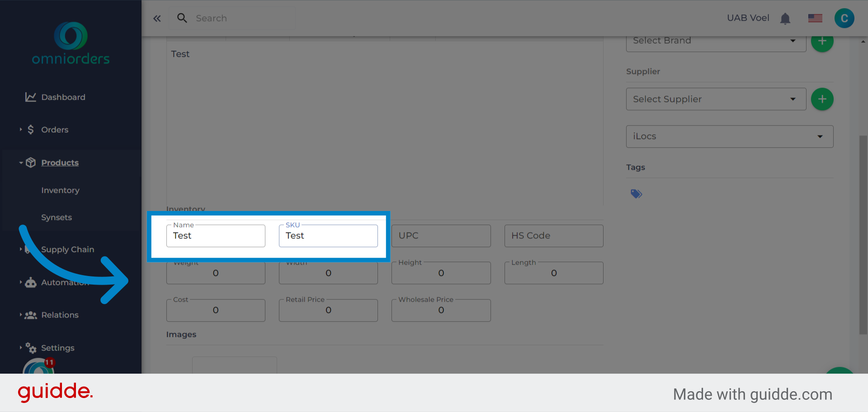Click the green plus next to Select Supplier
The image size is (868, 412).
(822, 99)
